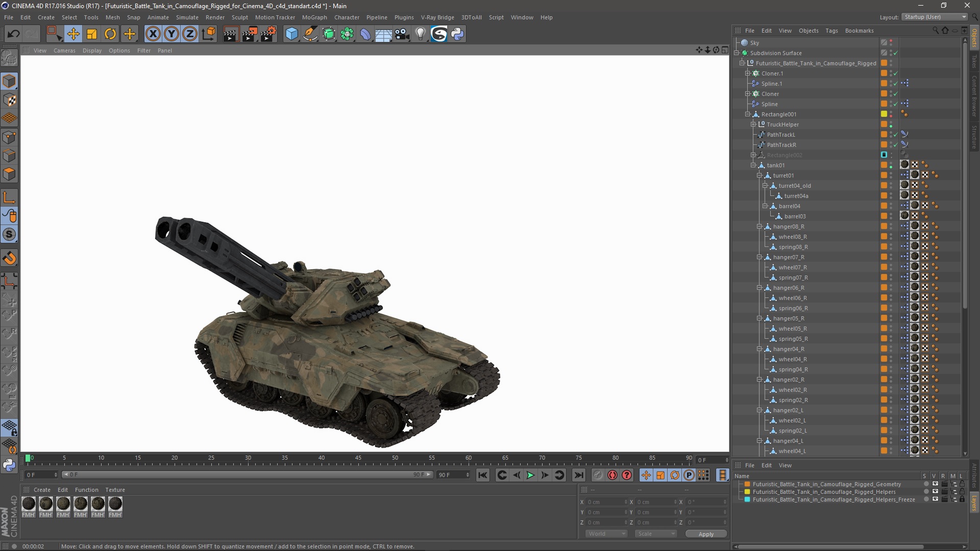Toggle Y axis lock icon
This screenshot has height=551, width=980.
tap(171, 34)
